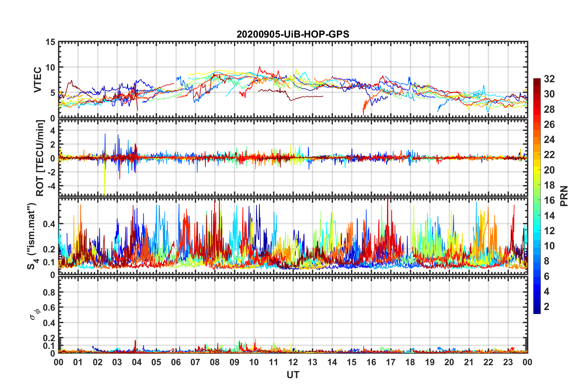Screen dimensions: 586x392
Task: Select the VTEC y-axis label
Action: coord(38,80)
